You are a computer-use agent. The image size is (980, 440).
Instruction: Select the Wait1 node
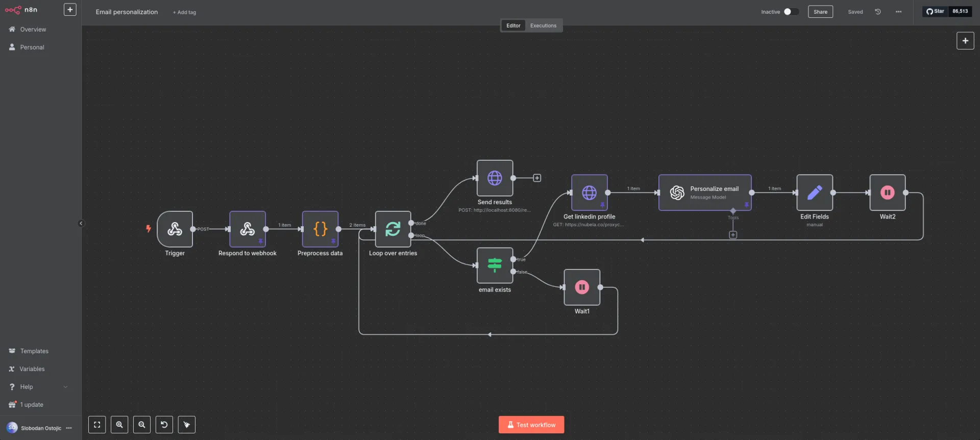582,287
